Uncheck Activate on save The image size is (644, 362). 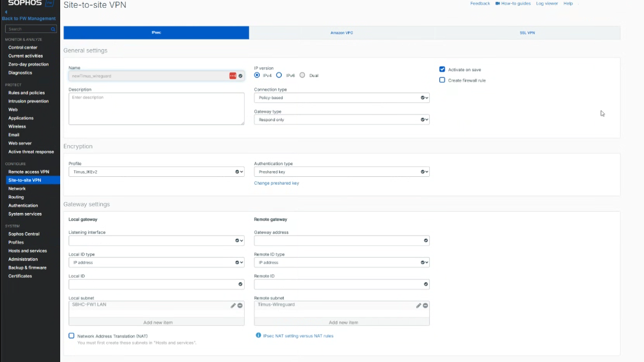[x=442, y=69]
